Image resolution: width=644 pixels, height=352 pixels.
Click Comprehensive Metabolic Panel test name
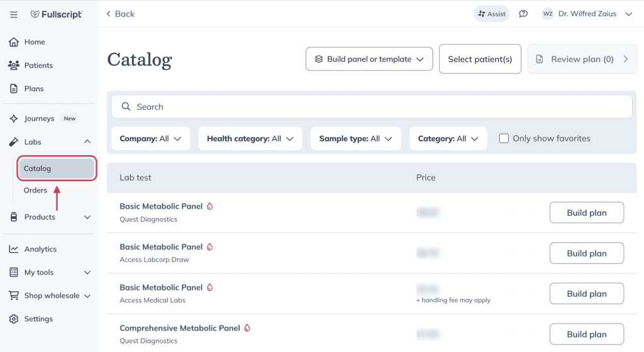(180, 328)
